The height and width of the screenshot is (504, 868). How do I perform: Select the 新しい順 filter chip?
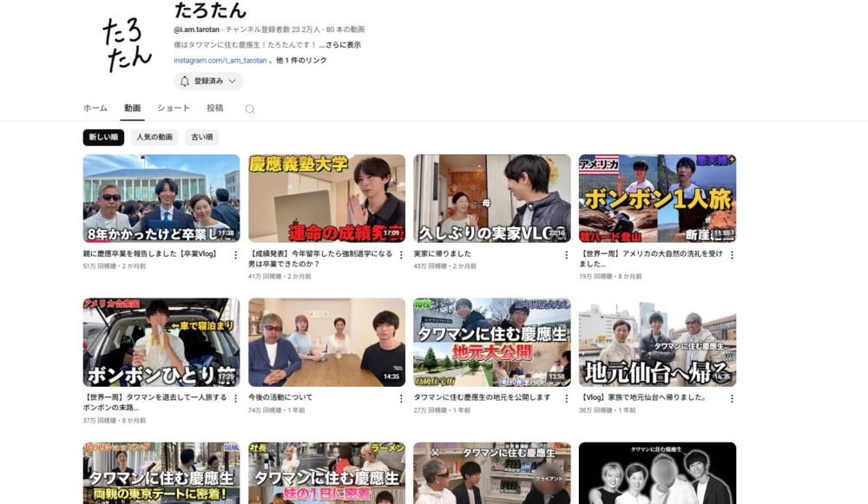pos(103,137)
